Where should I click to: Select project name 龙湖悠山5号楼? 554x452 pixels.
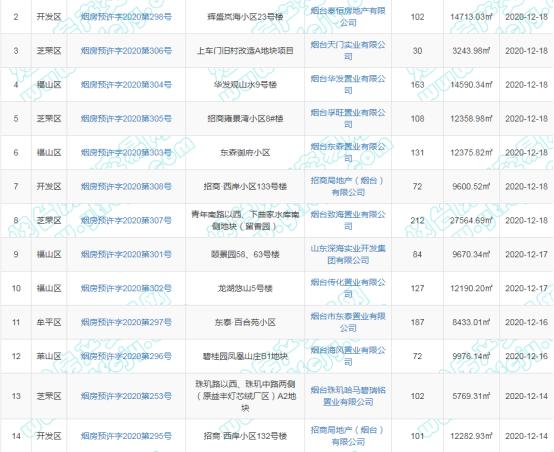(x=245, y=288)
